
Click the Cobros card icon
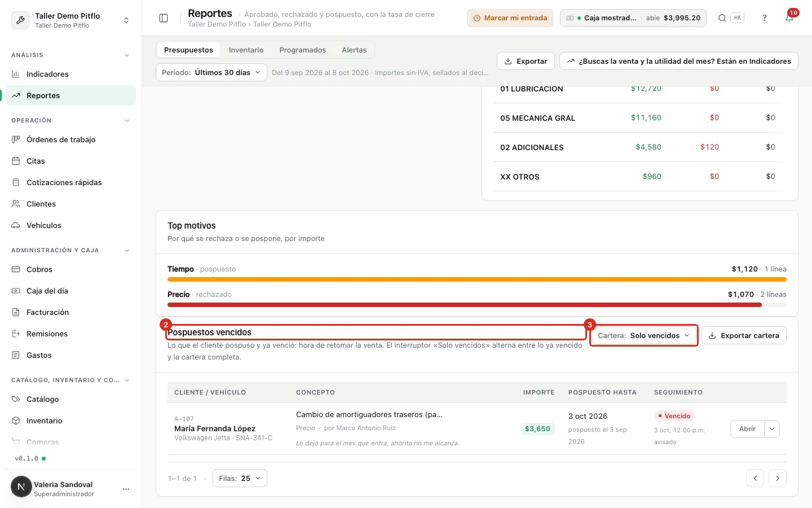click(x=16, y=269)
